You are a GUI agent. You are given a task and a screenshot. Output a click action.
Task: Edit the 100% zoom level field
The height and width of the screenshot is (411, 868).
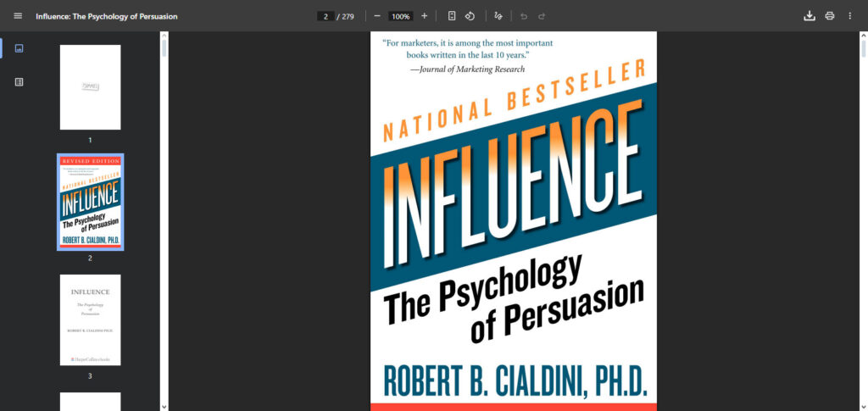click(400, 17)
